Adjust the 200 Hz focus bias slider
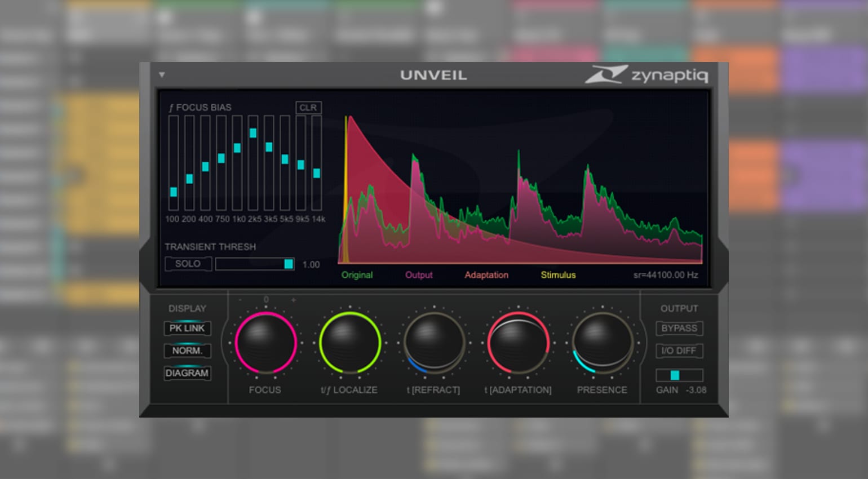868x479 pixels. [189, 163]
